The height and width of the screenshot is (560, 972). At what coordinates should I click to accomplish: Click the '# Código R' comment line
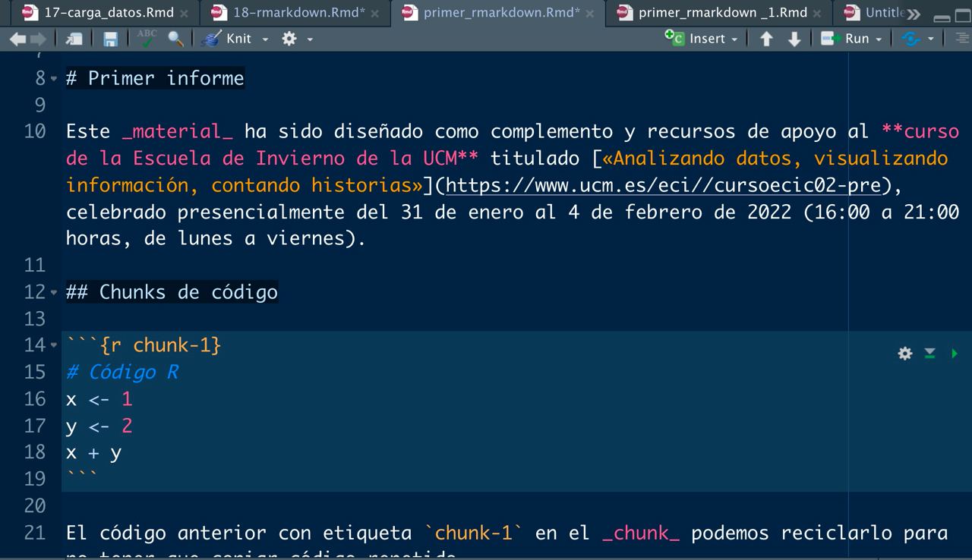[122, 372]
